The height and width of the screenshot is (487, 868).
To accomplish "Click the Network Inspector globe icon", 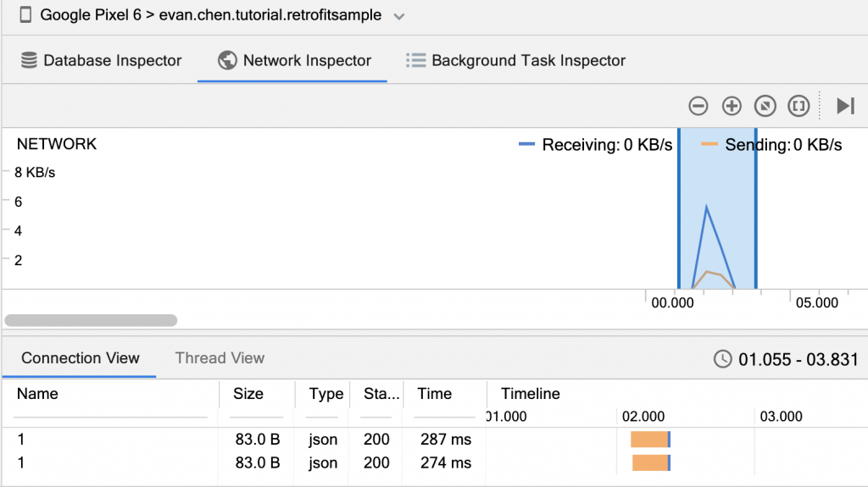I will [226, 60].
